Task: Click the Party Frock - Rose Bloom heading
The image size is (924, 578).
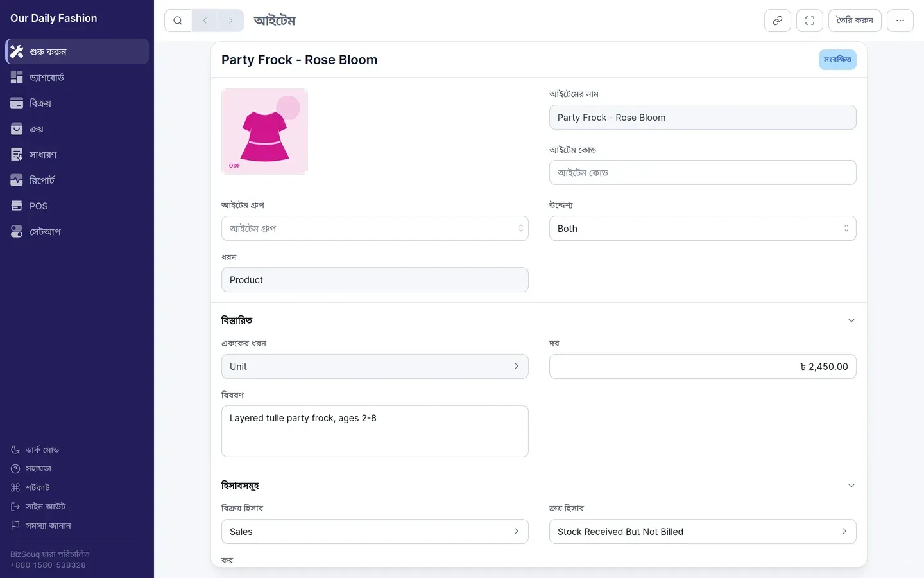Action: point(299,60)
